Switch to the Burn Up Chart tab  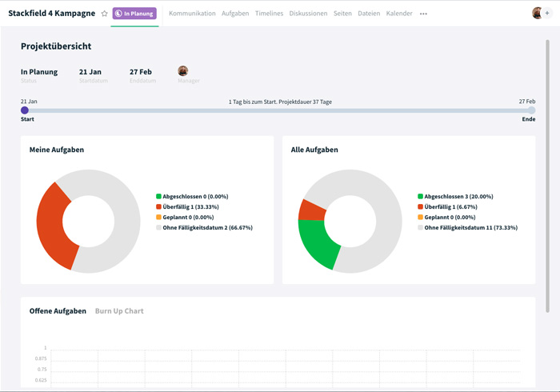119,311
